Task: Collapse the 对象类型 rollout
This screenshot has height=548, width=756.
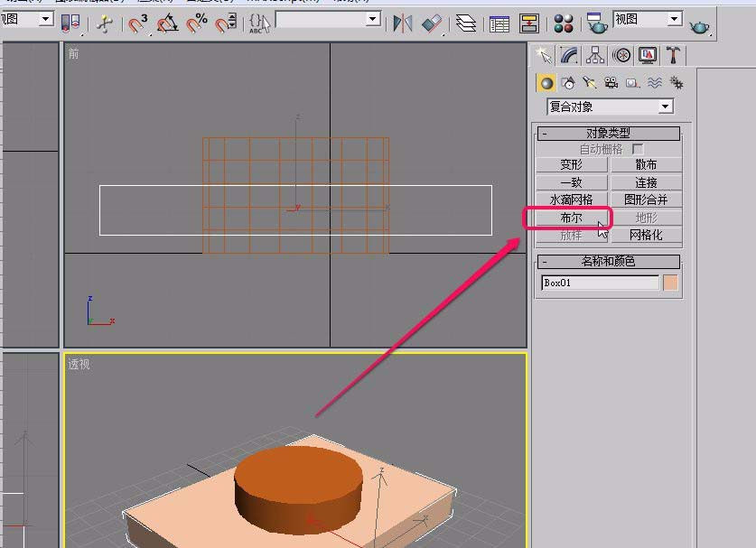Action: pos(609,133)
